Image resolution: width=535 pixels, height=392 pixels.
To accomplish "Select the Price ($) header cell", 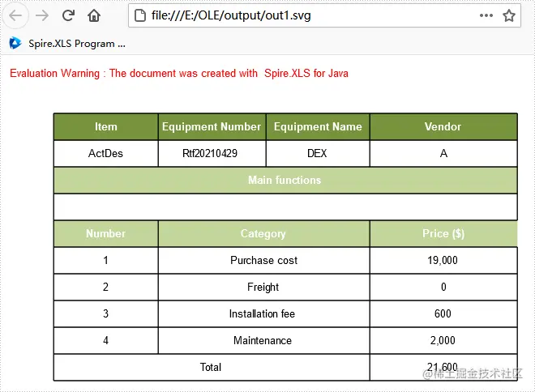I will (x=443, y=233).
